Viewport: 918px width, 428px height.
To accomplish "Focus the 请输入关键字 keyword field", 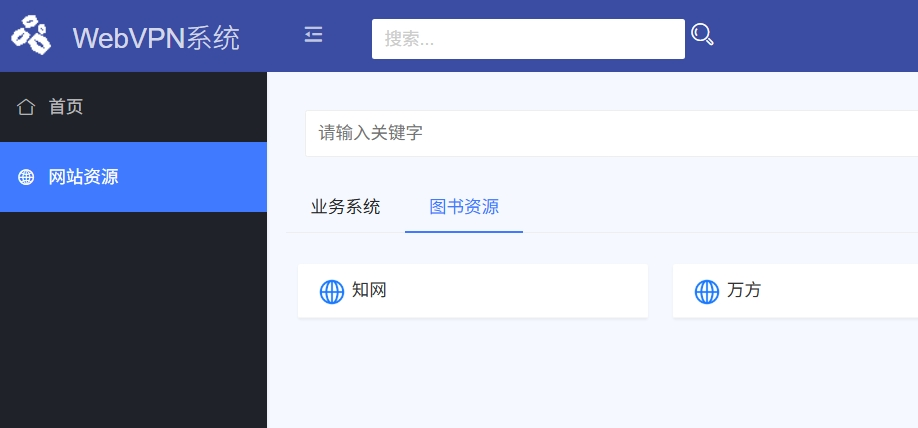I will [610, 133].
